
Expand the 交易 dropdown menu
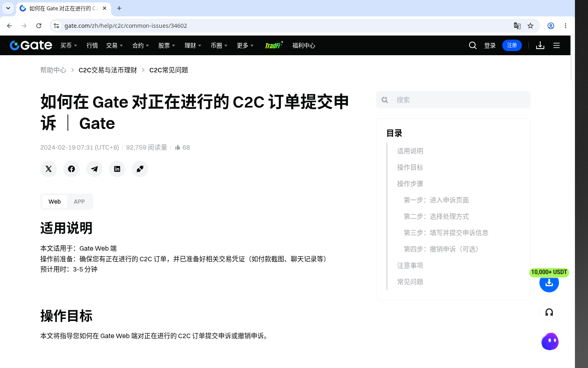point(115,45)
